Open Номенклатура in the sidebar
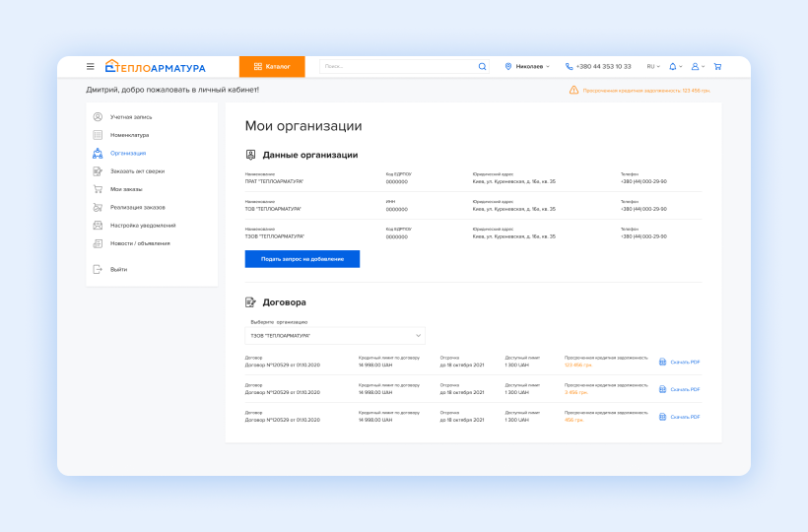 129,135
